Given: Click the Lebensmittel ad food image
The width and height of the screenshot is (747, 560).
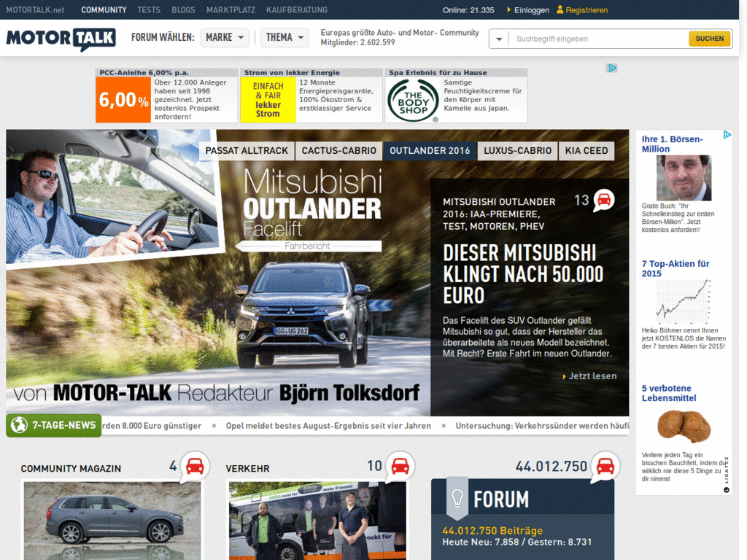Looking at the screenshot, I should tap(684, 426).
